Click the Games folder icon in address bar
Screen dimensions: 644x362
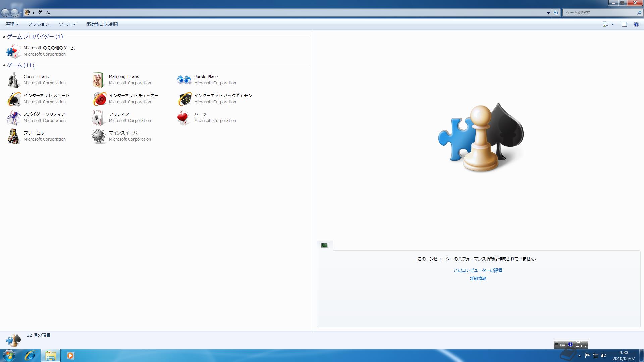28,13
